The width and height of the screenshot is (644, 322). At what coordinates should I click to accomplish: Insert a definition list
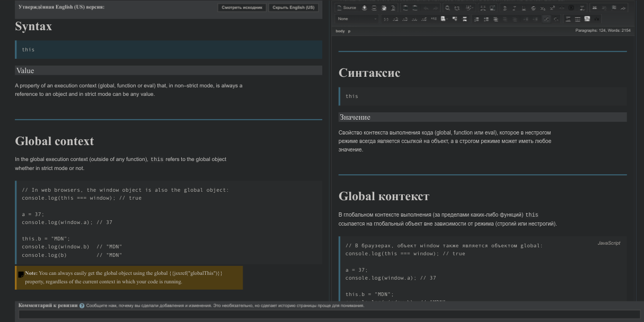pos(496,19)
